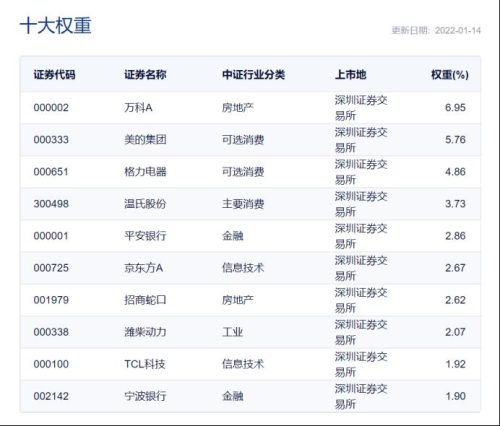Select security name 招商蛇口
500x426 pixels.
[x=145, y=300]
